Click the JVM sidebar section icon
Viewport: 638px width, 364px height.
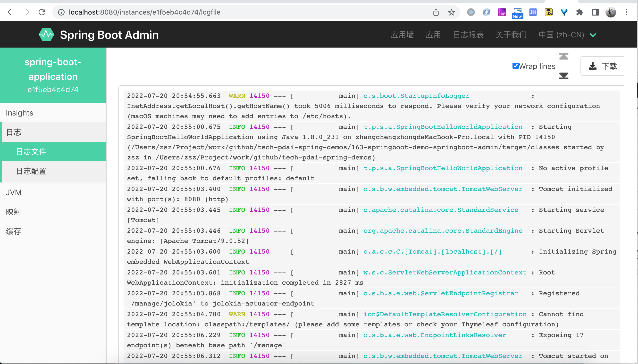(x=13, y=192)
